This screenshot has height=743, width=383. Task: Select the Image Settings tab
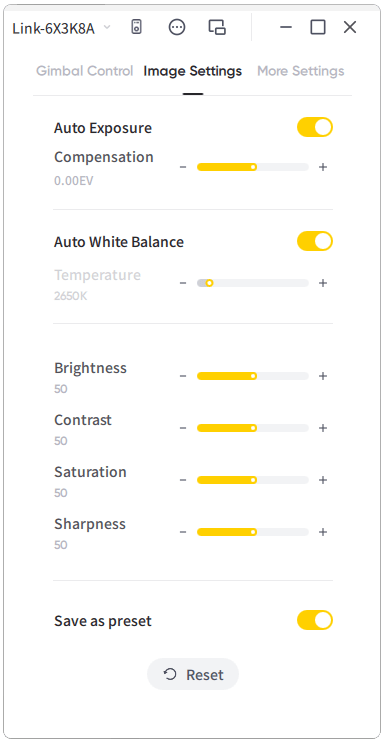[x=192, y=72]
